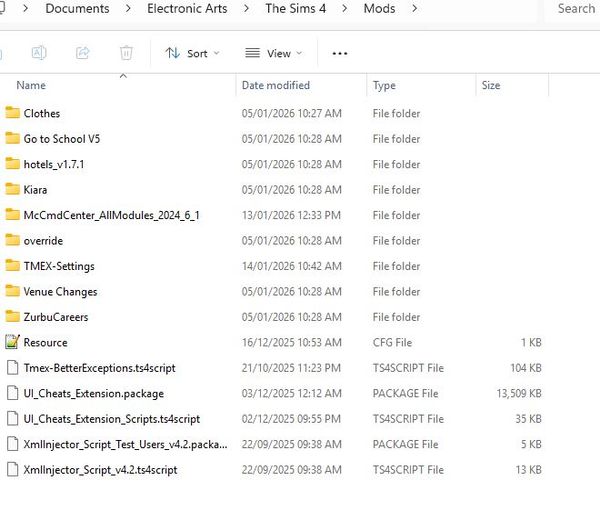This screenshot has height=520, width=600.
Task: Open the Sort dropdown
Action: pyautogui.click(x=193, y=53)
